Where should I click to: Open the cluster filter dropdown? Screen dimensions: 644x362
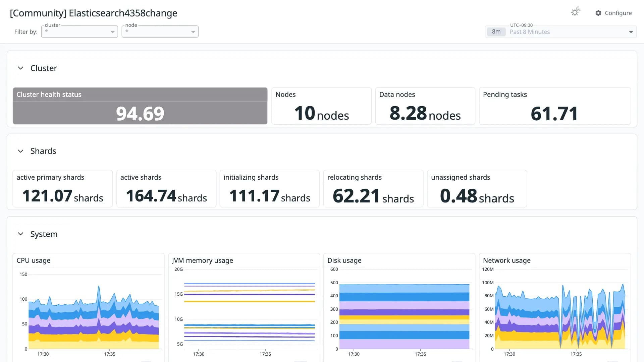(79, 32)
